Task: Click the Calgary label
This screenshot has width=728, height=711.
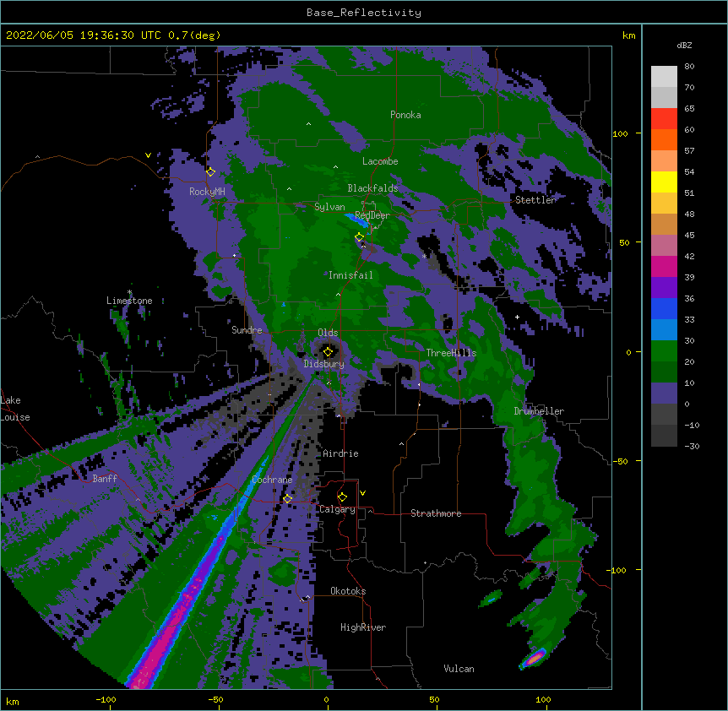Action: pos(338,509)
